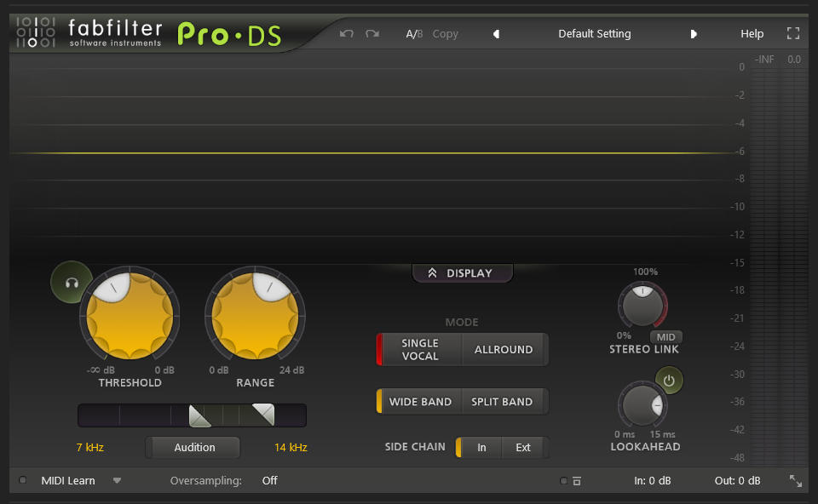Click the Stereo Link knob
The width and height of the screenshot is (818, 504).
click(642, 306)
